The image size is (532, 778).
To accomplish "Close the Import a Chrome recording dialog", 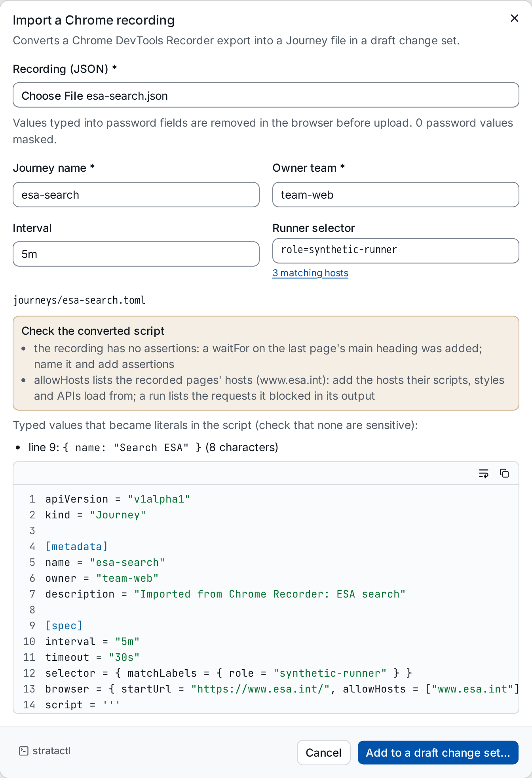I will coord(514,18).
